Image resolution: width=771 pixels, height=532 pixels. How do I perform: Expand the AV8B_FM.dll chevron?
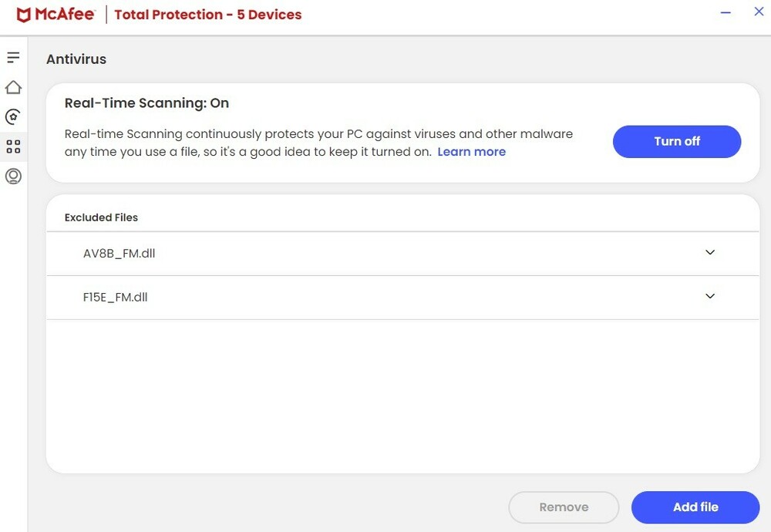(x=710, y=253)
